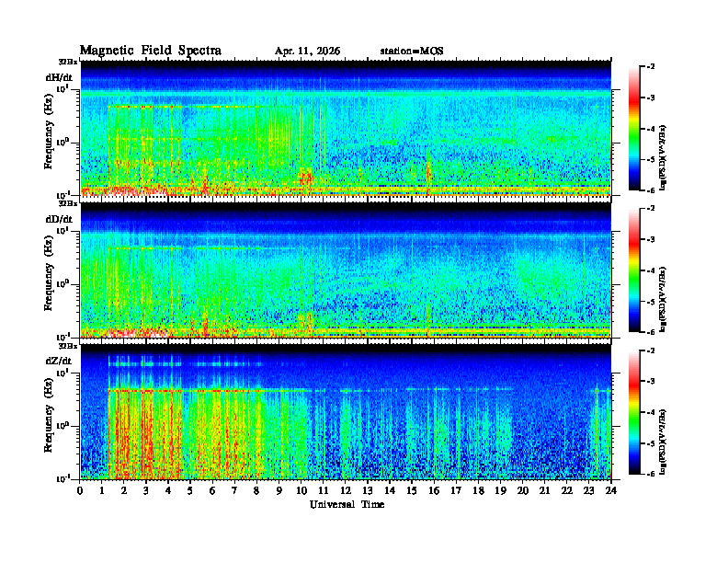
Task: Click hour "11" on the Universal Time axis
Action: click(324, 491)
